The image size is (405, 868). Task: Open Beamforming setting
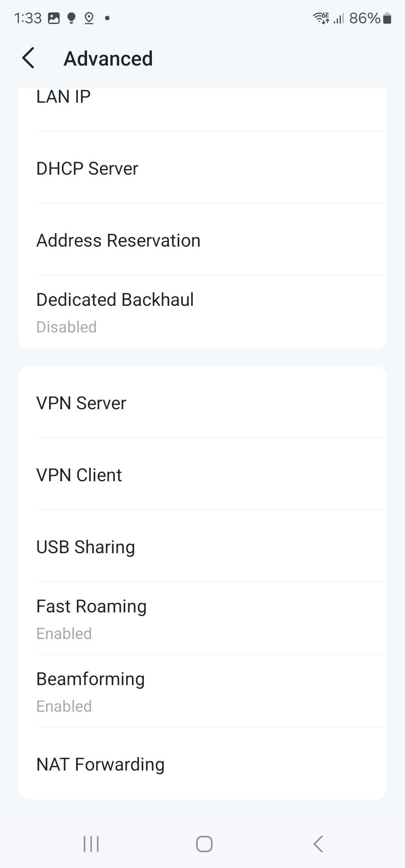(202, 691)
